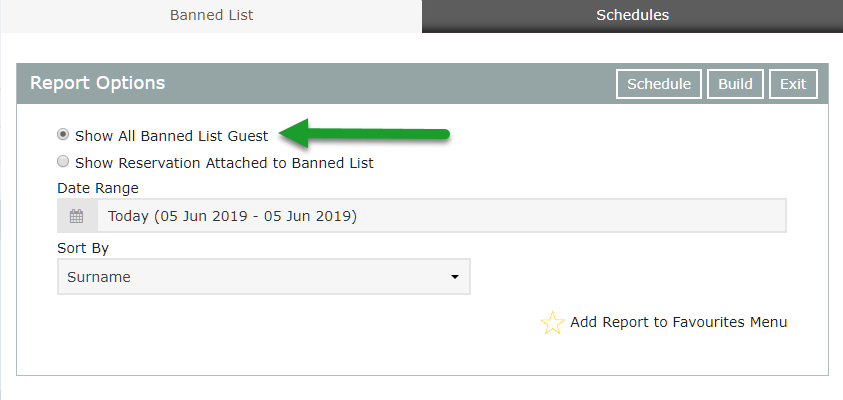The height and width of the screenshot is (400, 843).
Task: Open the Surname Sort By dropdown
Action: [264, 277]
